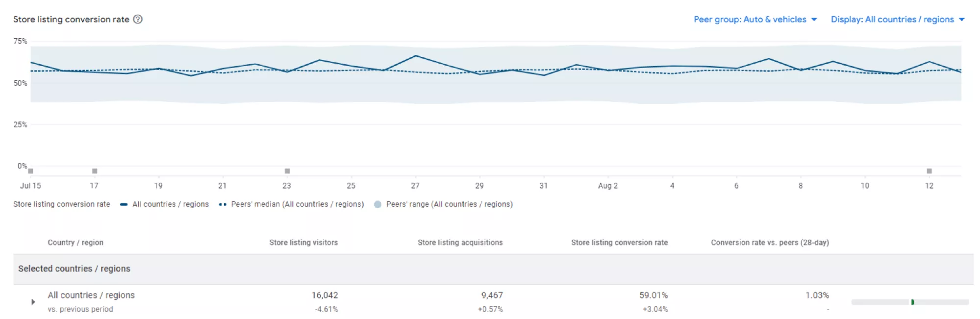This screenshot has width=980, height=319.
Task: Open Display: All countries / regions dropdown
Action: (x=898, y=20)
